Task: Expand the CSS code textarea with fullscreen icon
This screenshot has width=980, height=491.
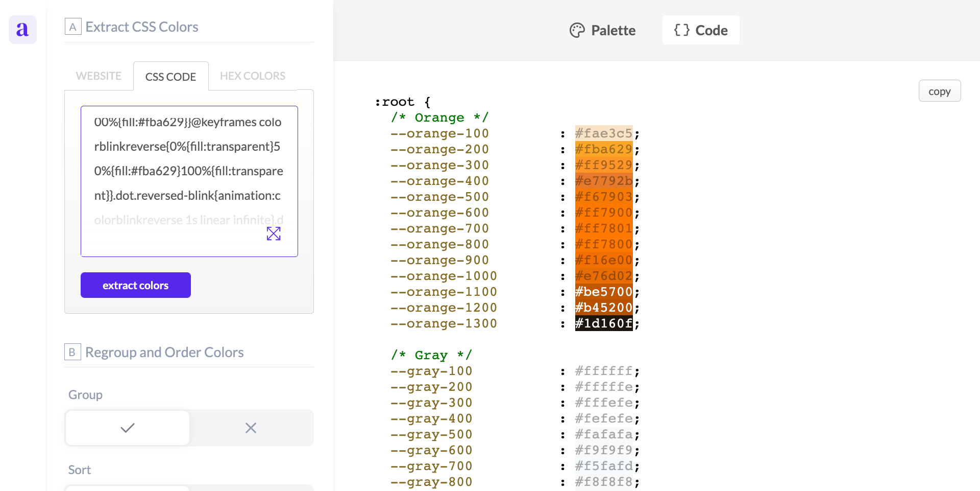Action: (274, 233)
